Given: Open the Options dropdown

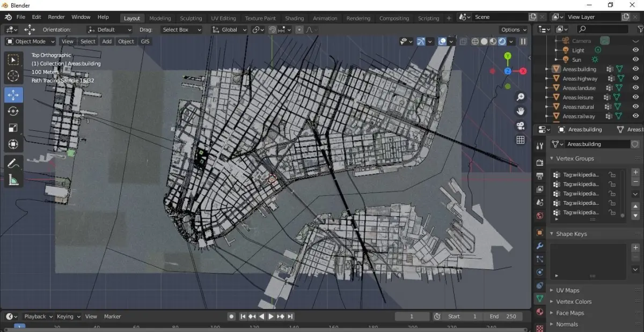Looking at the screenshot, I should coord(513,29).
